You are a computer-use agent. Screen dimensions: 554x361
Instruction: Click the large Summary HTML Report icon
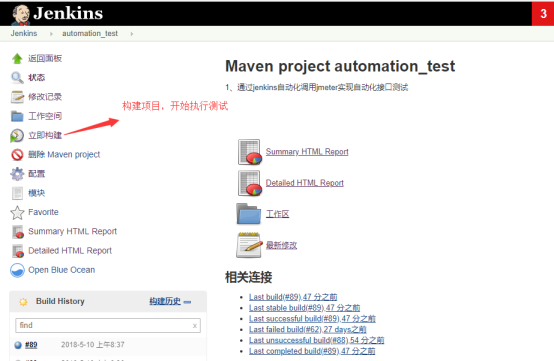coord(250,152)
